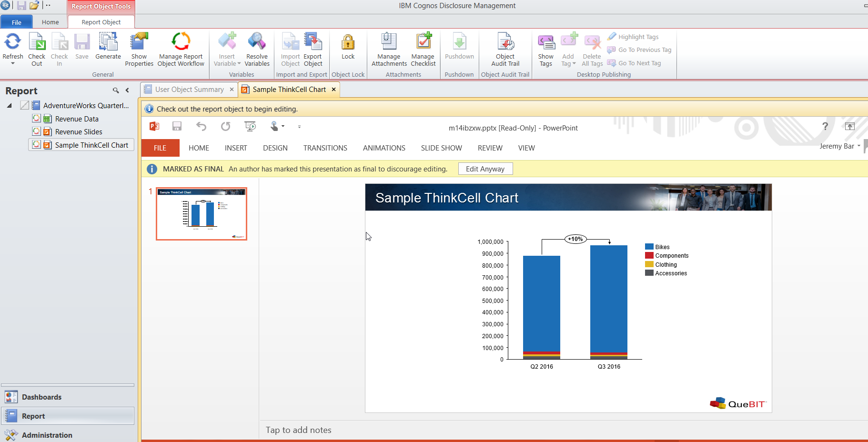
Task: Click Clothing yellow legend swatch
Action: pos(649,264)
